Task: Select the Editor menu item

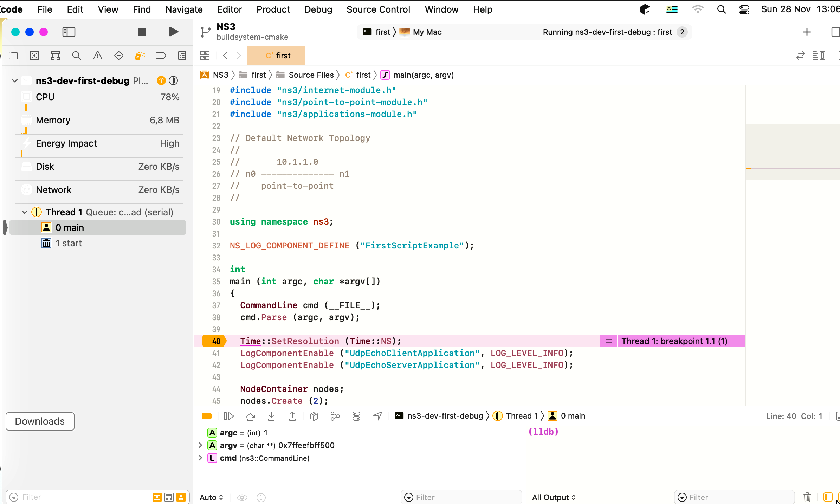Action: (229, 9)
